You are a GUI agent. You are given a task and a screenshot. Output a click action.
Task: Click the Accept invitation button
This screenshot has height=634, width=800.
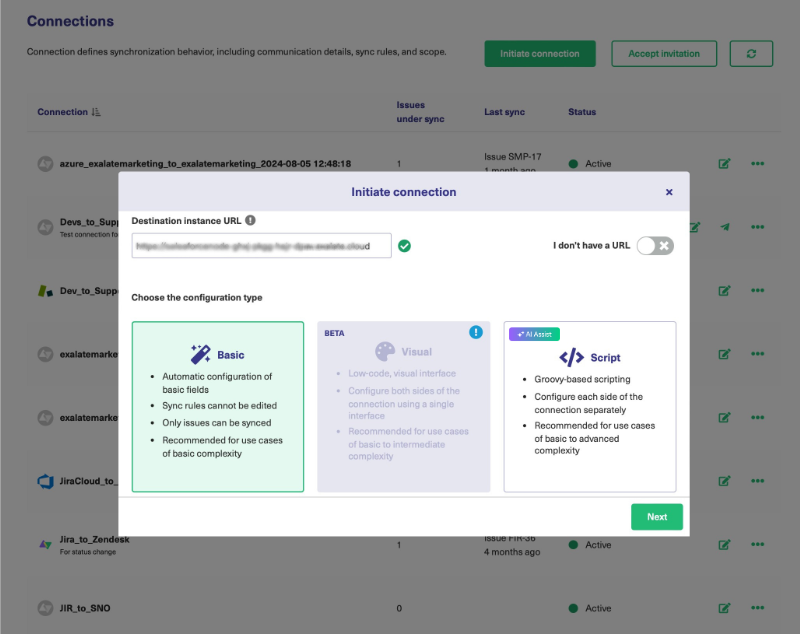[x=664, y=54]
